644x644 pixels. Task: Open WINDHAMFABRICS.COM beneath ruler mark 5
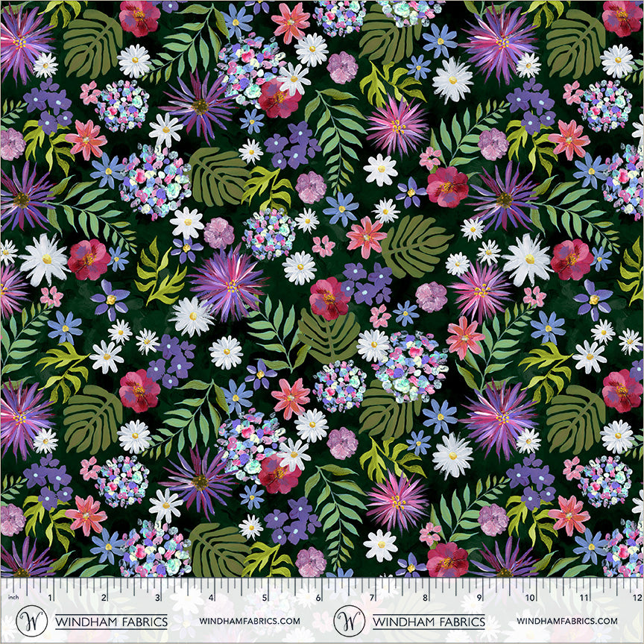[250, 621]
